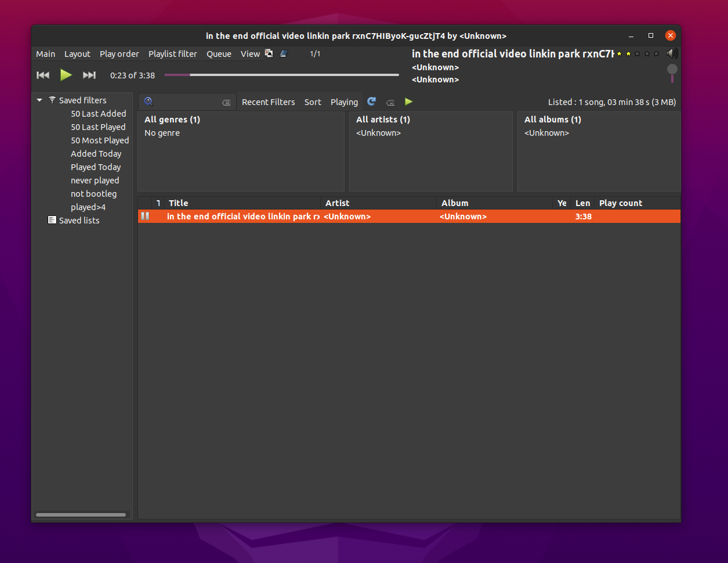
Task: Skip to the next track
Action: (x=89, y=75)
